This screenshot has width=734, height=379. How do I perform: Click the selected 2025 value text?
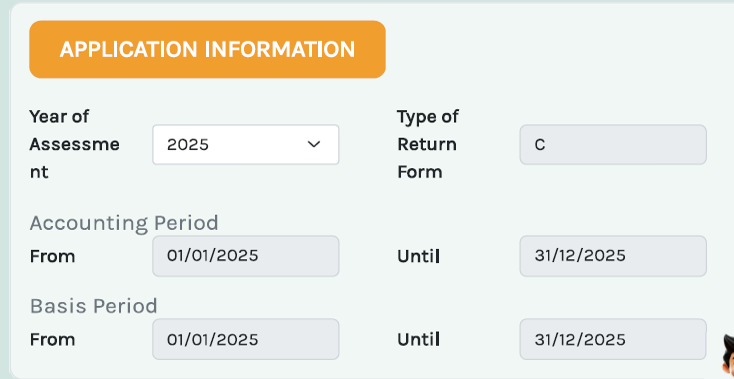[x=188, y=145]
